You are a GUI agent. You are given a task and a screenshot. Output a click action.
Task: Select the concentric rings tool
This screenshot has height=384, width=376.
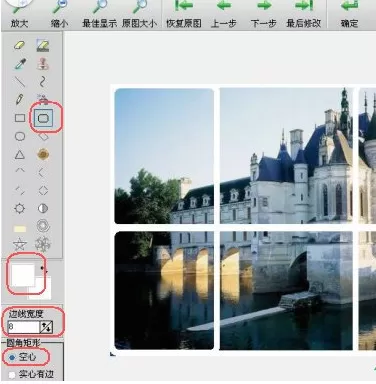[x=43, y=226]
